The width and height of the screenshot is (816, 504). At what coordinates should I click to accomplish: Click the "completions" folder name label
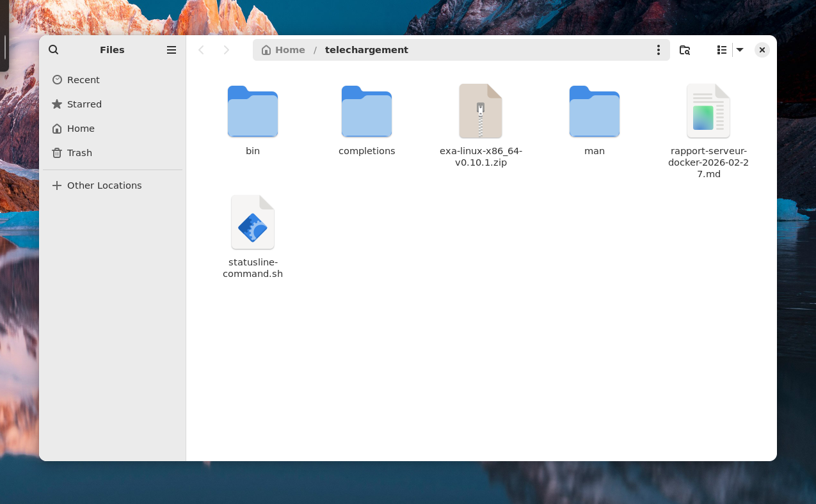[367, 151]
